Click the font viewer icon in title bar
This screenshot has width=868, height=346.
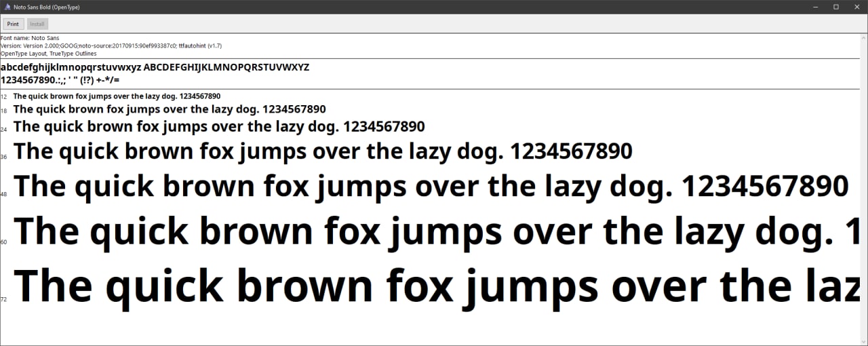(x=6, y=6)
